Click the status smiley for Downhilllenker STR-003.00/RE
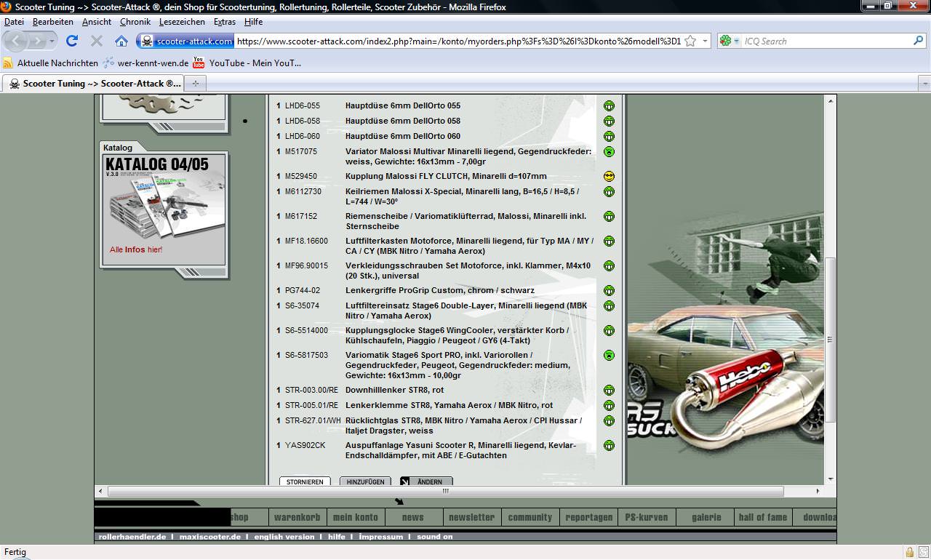Image resolution: width=931 pixels, height=560 pixels. click(x=609, y=390)
